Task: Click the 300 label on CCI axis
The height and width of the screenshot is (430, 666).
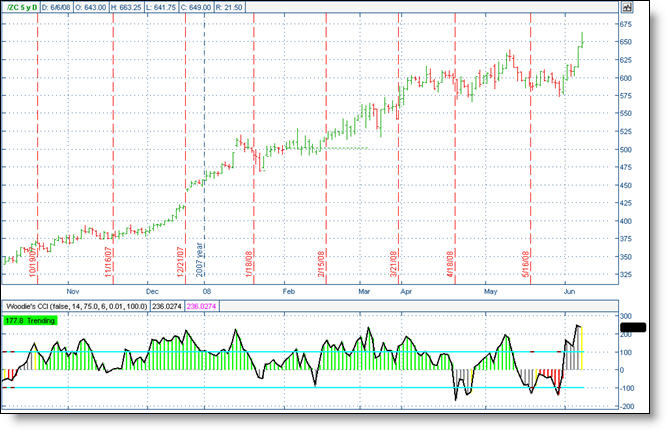Action: (626, 316)
